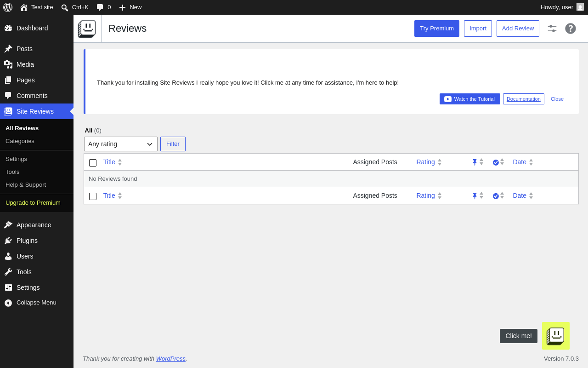Click the Settings sliders icon in the sidebar

pos(8,287)
